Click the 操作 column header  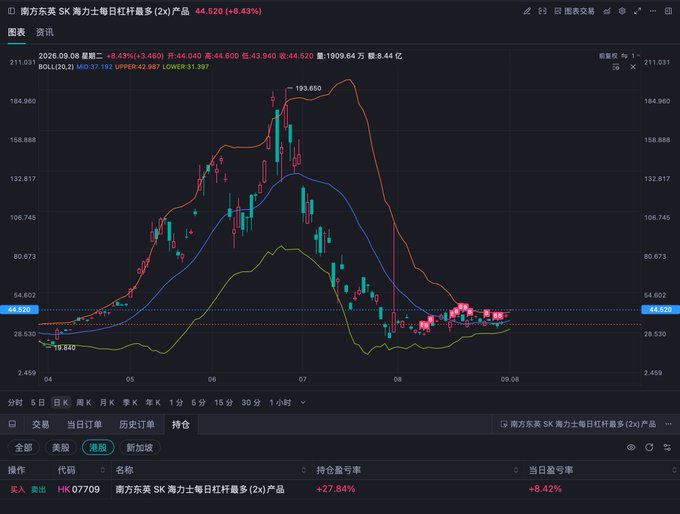[x=16, y=470]
